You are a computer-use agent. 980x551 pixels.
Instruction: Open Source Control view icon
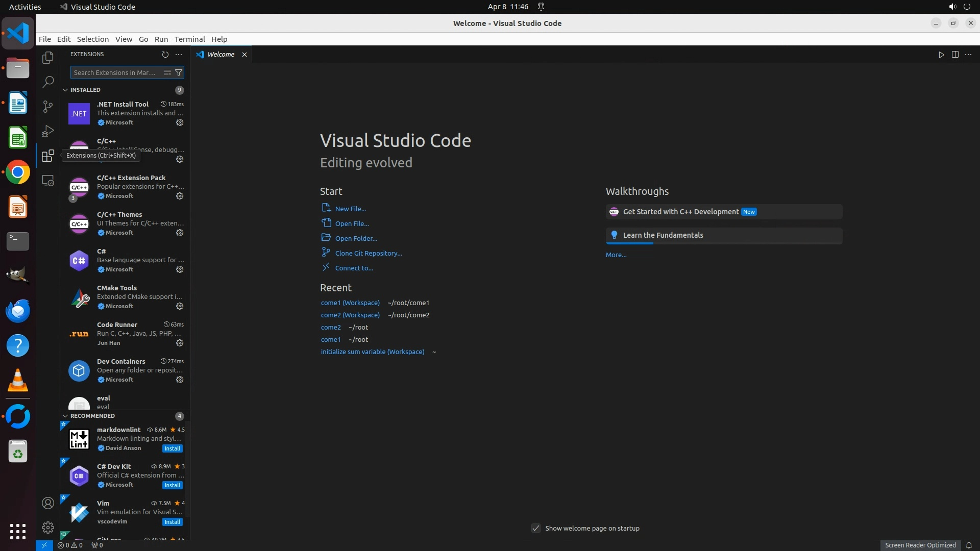48,106
